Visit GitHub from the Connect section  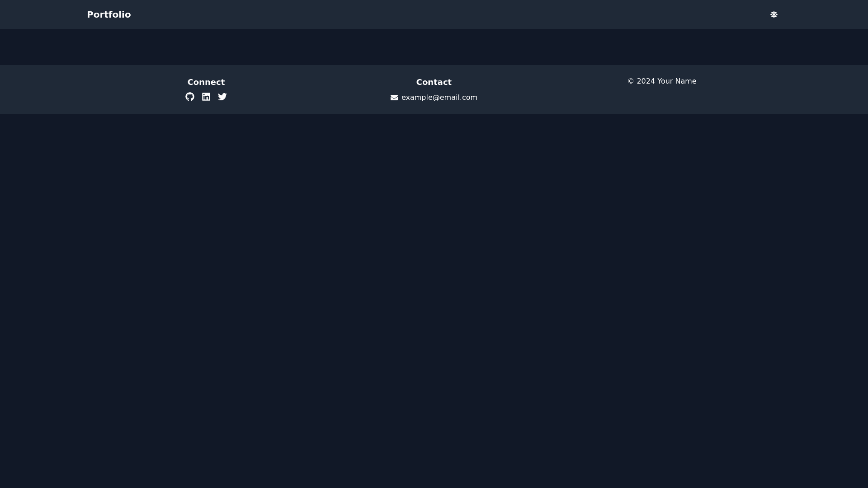click(190, 97)
